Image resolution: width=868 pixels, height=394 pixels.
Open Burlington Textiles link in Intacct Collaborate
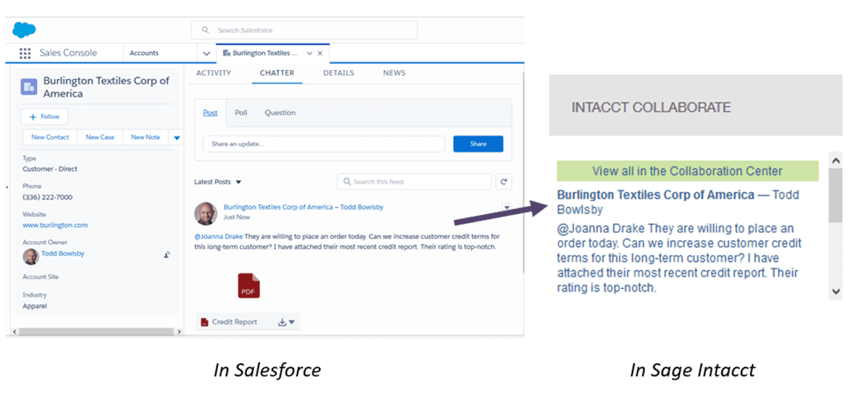coord(655,194)
